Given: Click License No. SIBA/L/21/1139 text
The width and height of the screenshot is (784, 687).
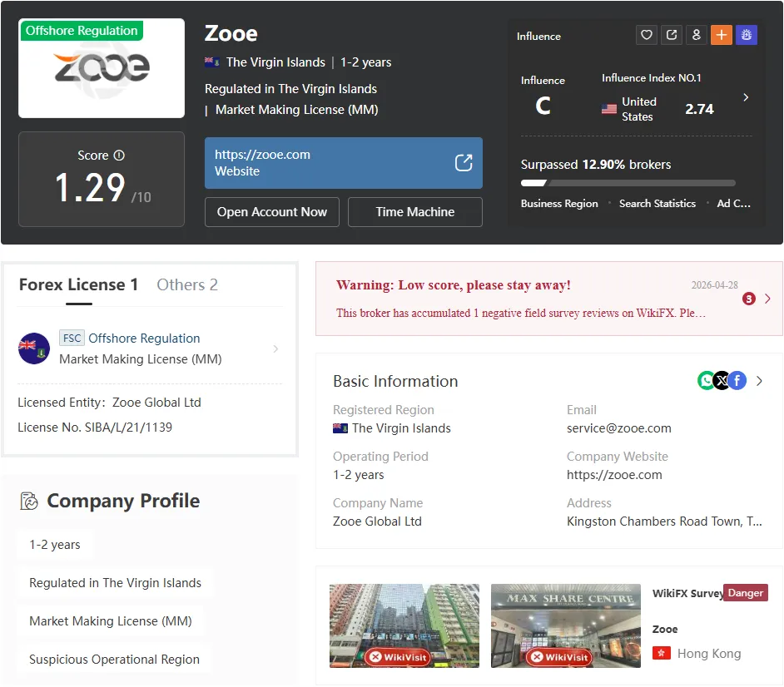Looking at the screenshot, I should 95,428.
